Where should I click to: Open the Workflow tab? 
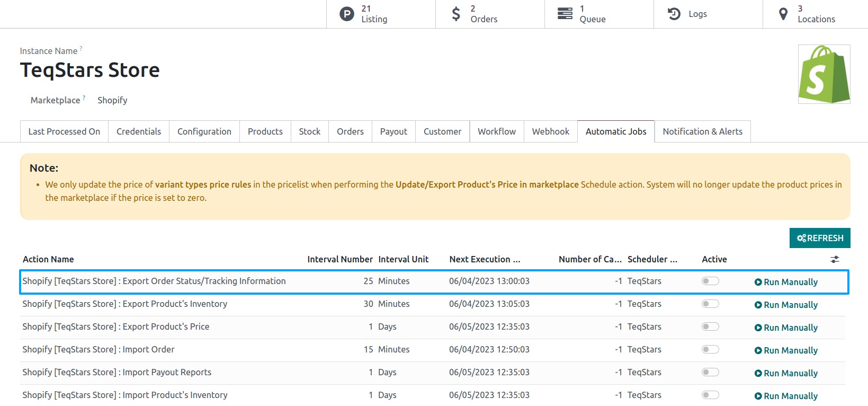click(x=497, y=131)
